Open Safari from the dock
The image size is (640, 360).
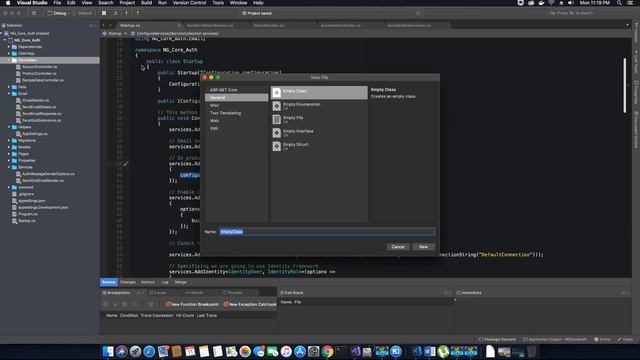click(x=149, y=351)
